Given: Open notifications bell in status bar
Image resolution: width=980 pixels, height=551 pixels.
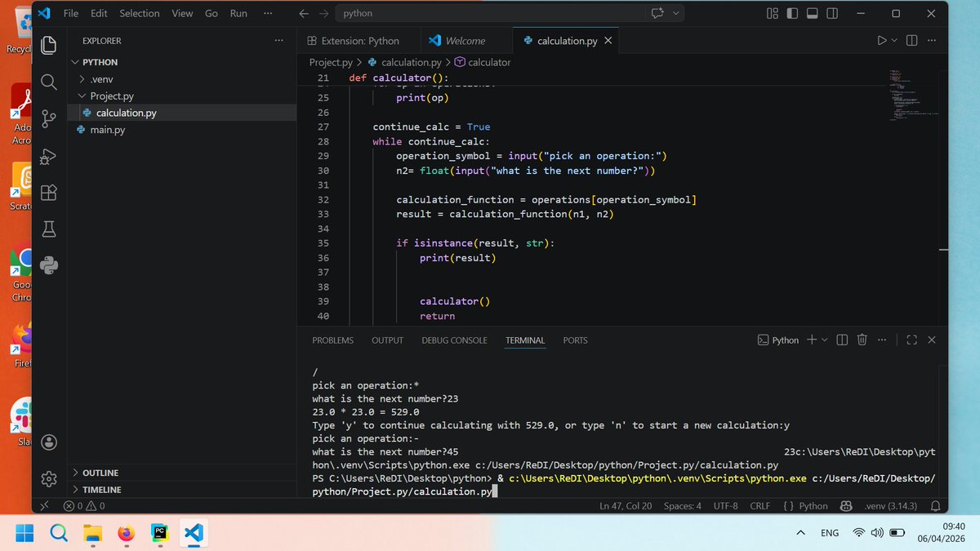Looking at the screenshot, I should (936, 506).
